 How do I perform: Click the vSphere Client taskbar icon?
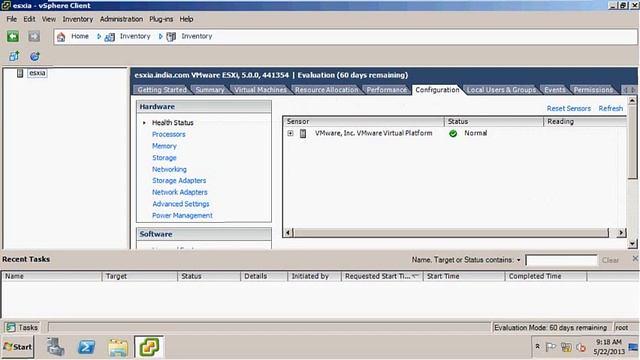149,347
